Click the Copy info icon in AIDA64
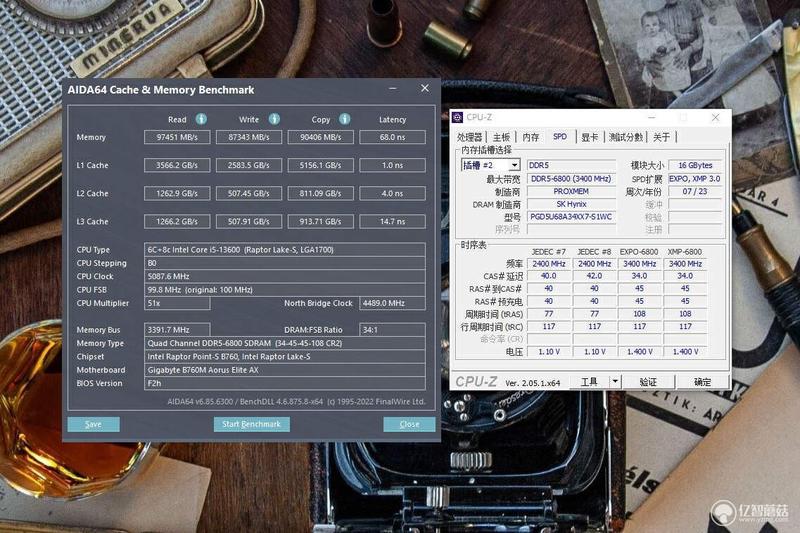Image resolution: width=800 pixels, height=533 pixels. [x=345, y=119]
